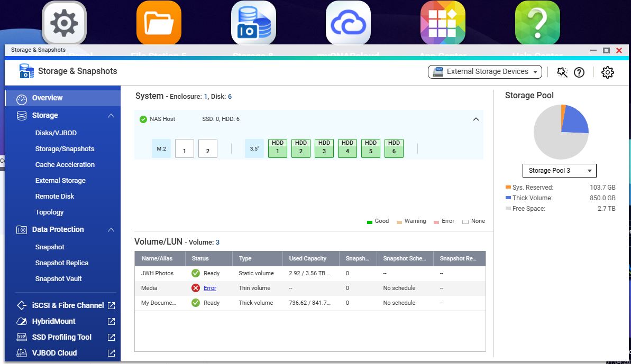Go to Disks/VJBOD in sidebar
The width and height of the screenshot is (631, 364).
coord(56,133)
